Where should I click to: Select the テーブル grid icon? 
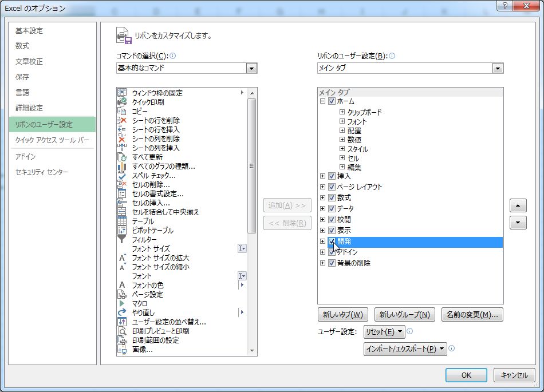click(x=122, y=221)
